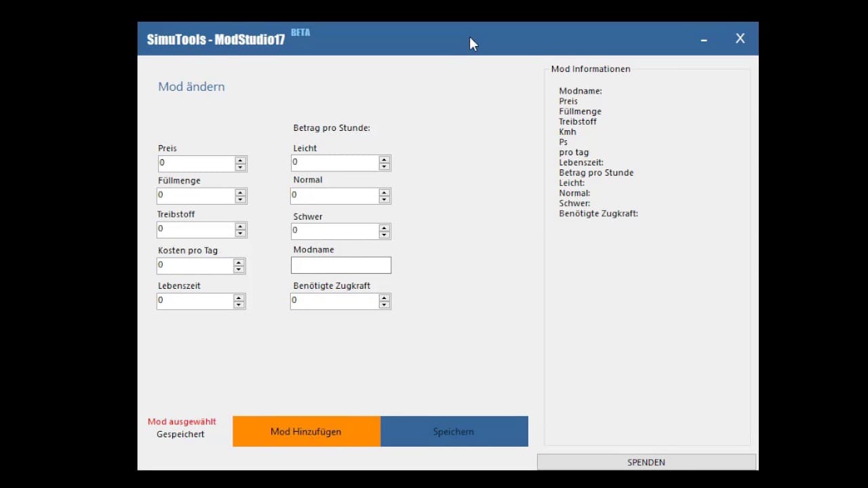
Task: Decrease the Normal value with down arrow
Action: (384, 200)
